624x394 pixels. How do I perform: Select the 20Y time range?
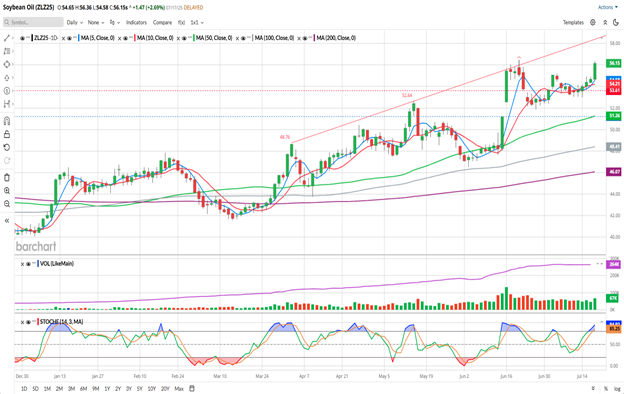[x=165, y=388]
